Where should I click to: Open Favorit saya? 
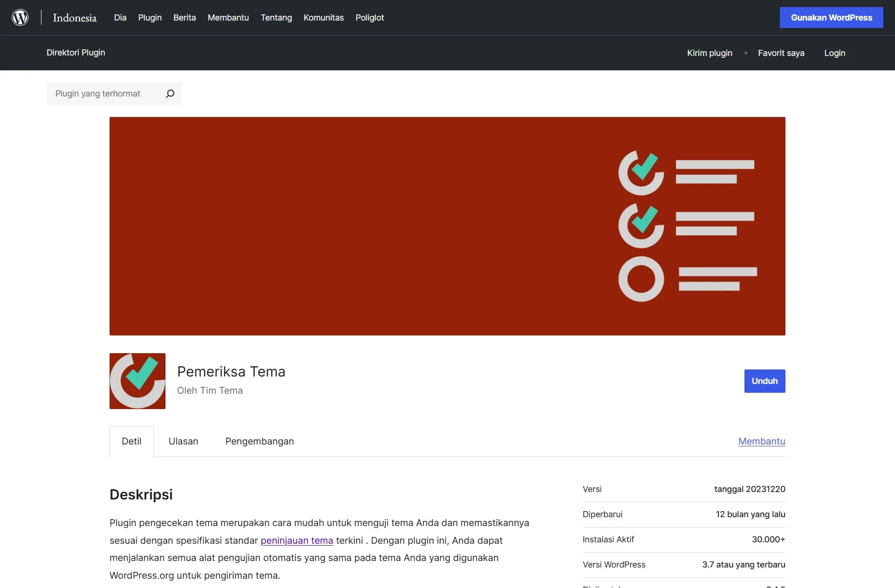pyautogui.click(x=781, y=53)
